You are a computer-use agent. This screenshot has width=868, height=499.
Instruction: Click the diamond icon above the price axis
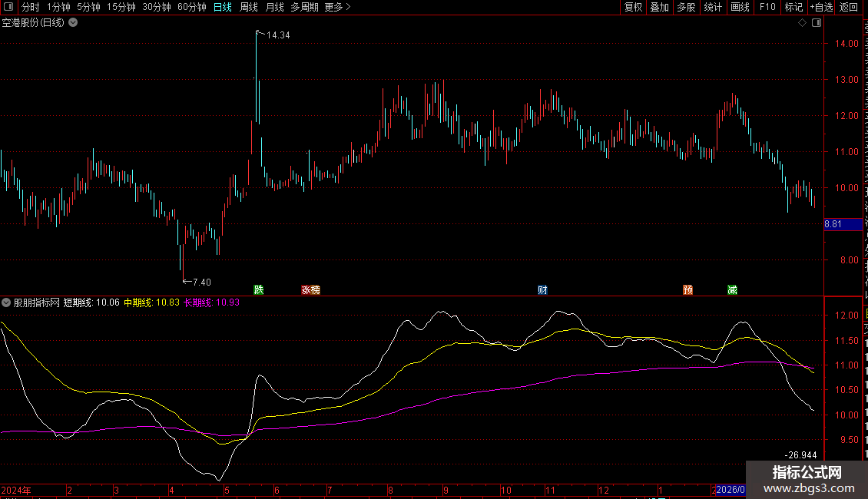(802, 23)
